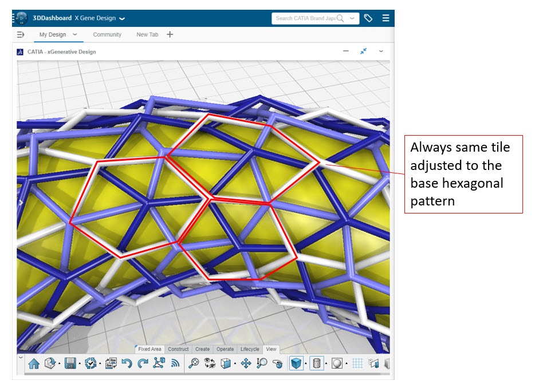
Task: Click the search magnifier icon
Action: point(340,18)
